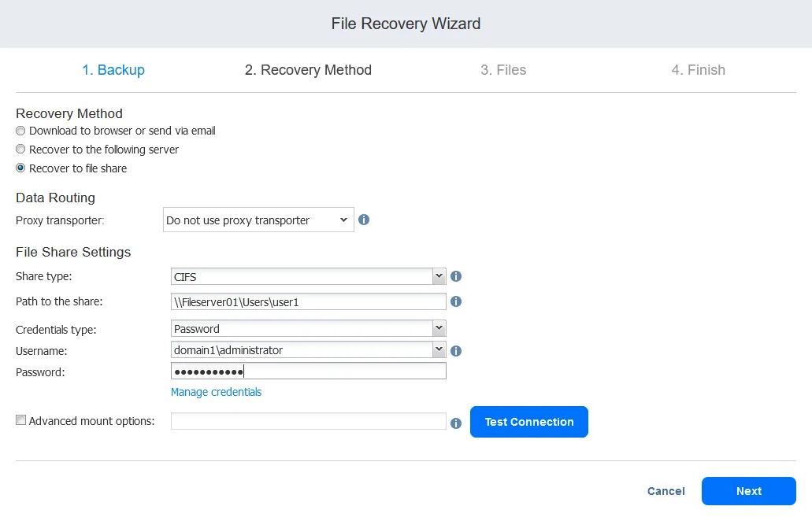Select the 2. Recovery Method step
Image resolution: width=812 pixels, height=521 pixels.
(308, 70)
